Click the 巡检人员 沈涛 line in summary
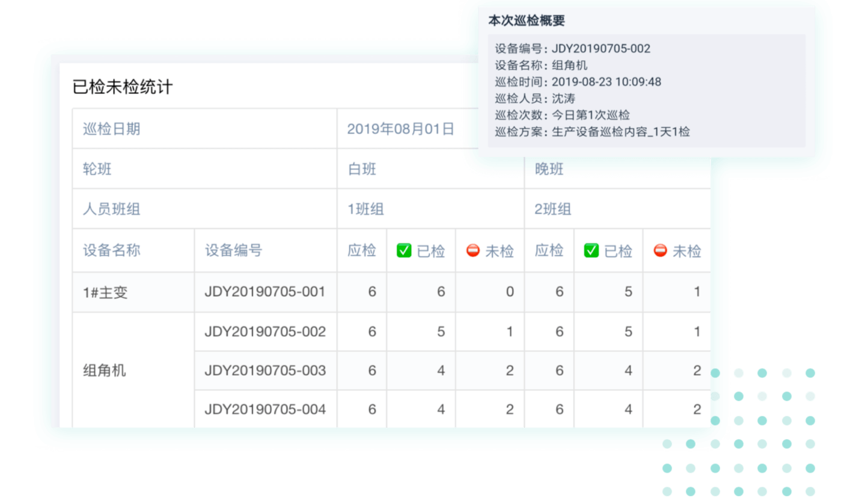This screenshot has height=498, width=868. tap(535, 99)
